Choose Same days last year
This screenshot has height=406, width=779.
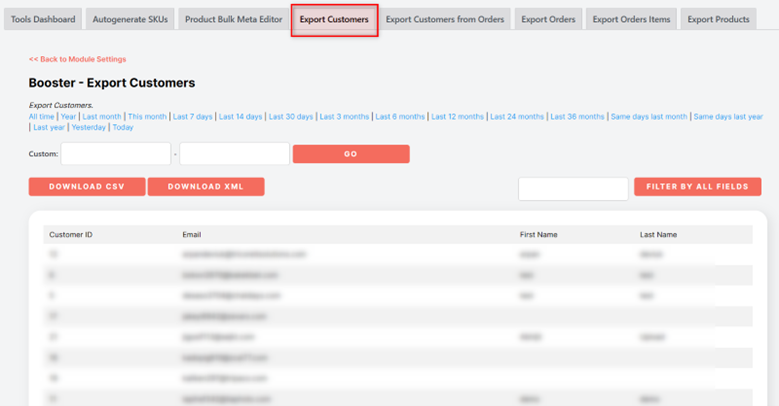tap(728, 116)
